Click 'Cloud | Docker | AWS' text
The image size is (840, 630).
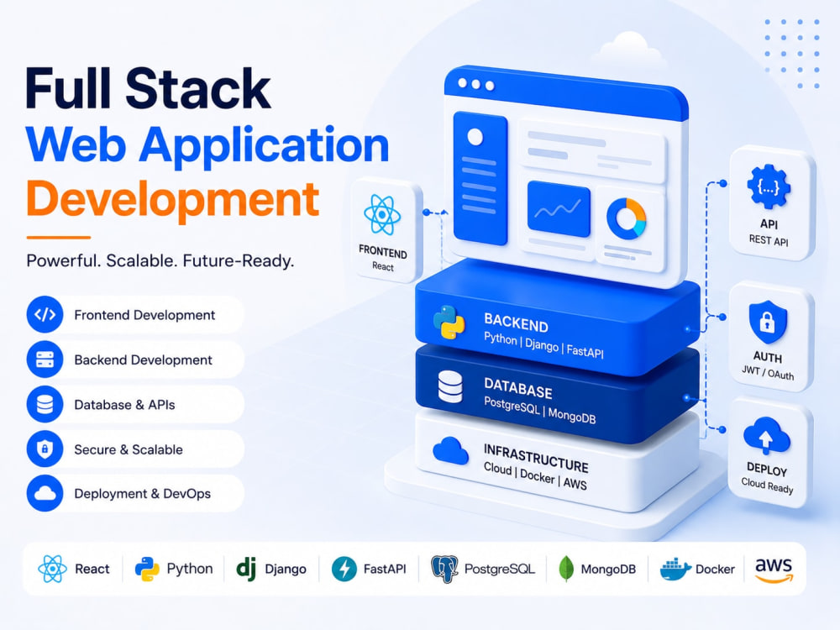pyautogui.click(x=535, y=476)
